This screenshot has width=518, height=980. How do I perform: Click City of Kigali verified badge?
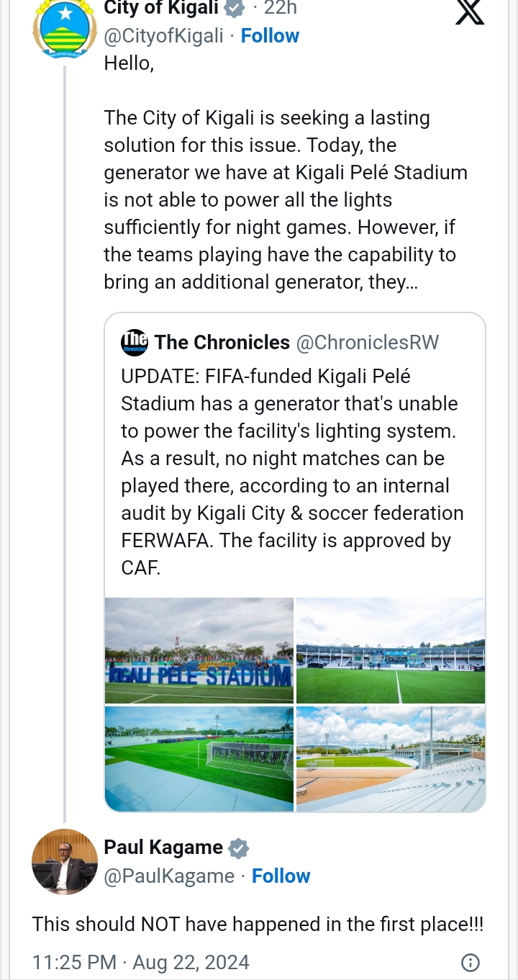[235, 9]
